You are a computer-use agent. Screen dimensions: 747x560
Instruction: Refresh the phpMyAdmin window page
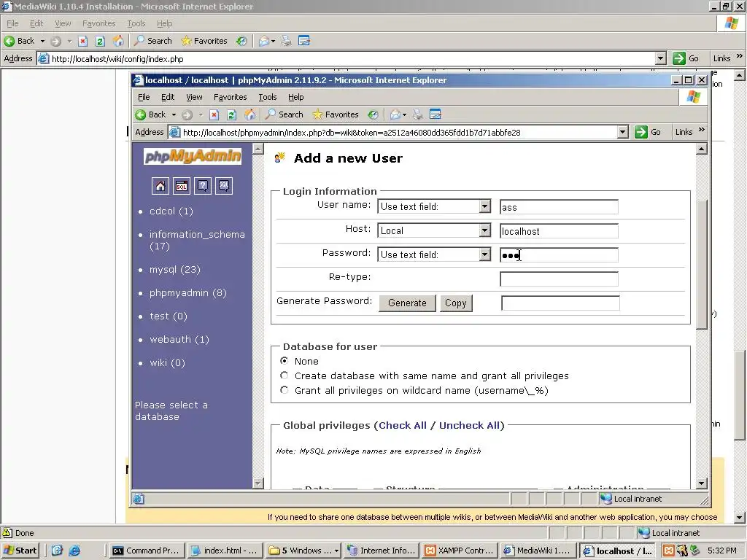pyautogui.click(x=231, y=114)
